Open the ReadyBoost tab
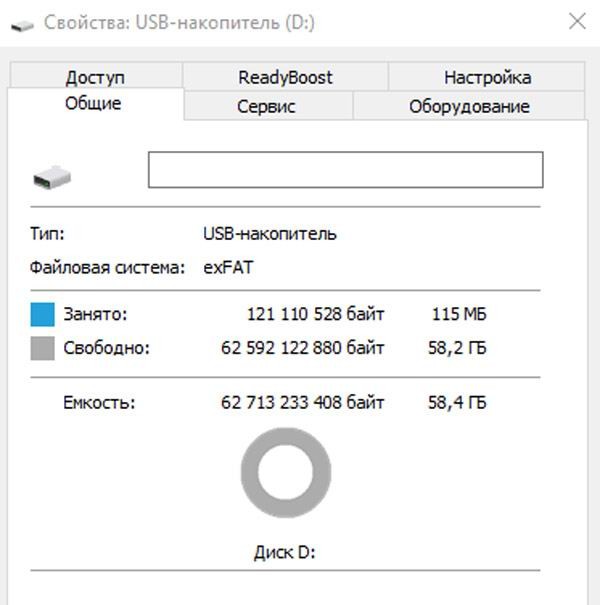The height and width of the screenshot is (605, 600). (285, 77)
